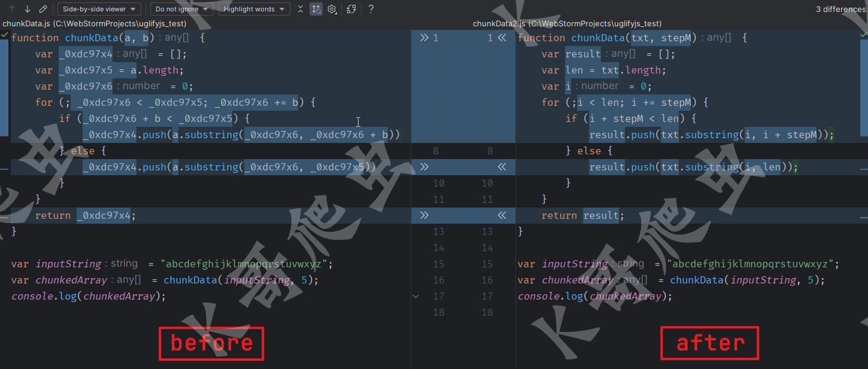Image resolution: width=868 pixels, height=369 pixels.
Task: Apply line 1 change to the right
Action: 424,38
